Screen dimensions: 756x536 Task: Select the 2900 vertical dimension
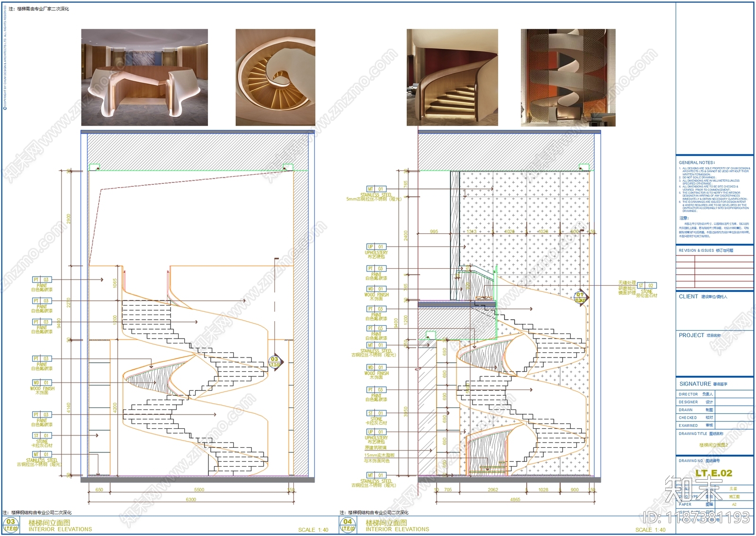(69, 219)
